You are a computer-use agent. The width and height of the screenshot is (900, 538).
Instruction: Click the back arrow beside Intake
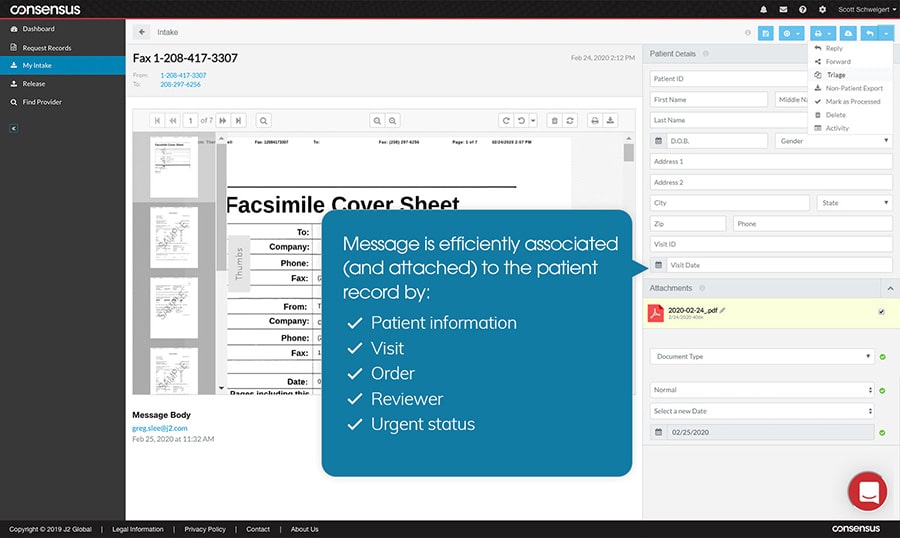click(141, 32)
